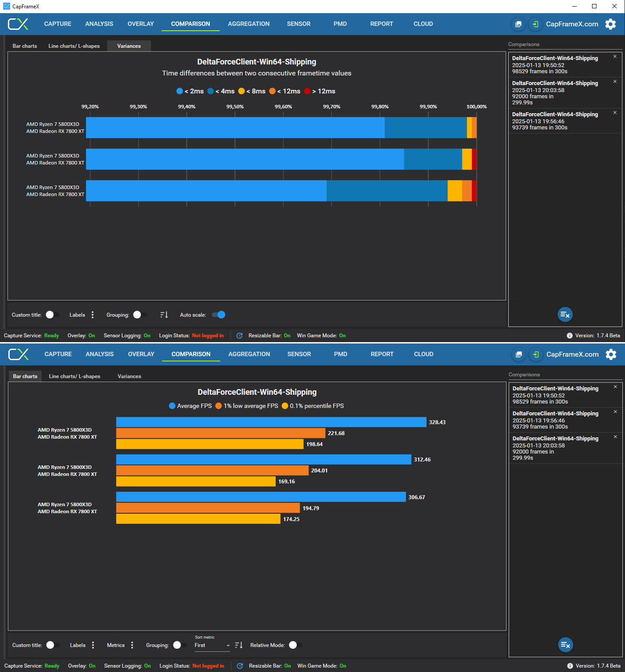The width and height of the screenshot is (625, 672).
Task: Click Average FPS blue legend dot
Action: [x=172, y=406]
